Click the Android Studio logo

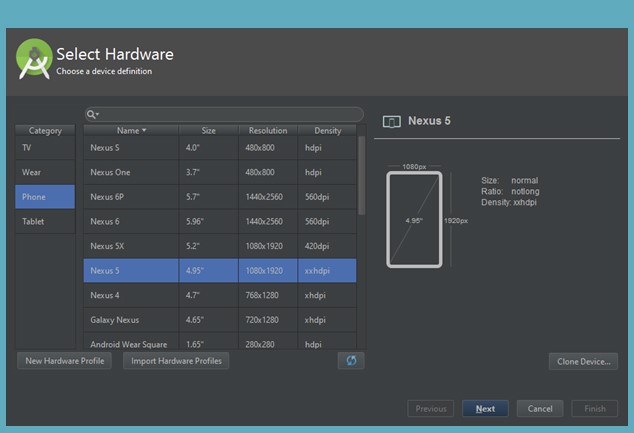click(x=34, y=59)
